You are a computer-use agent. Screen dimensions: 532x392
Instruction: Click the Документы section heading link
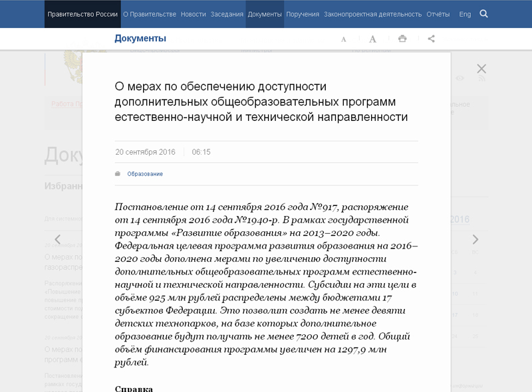140,39
